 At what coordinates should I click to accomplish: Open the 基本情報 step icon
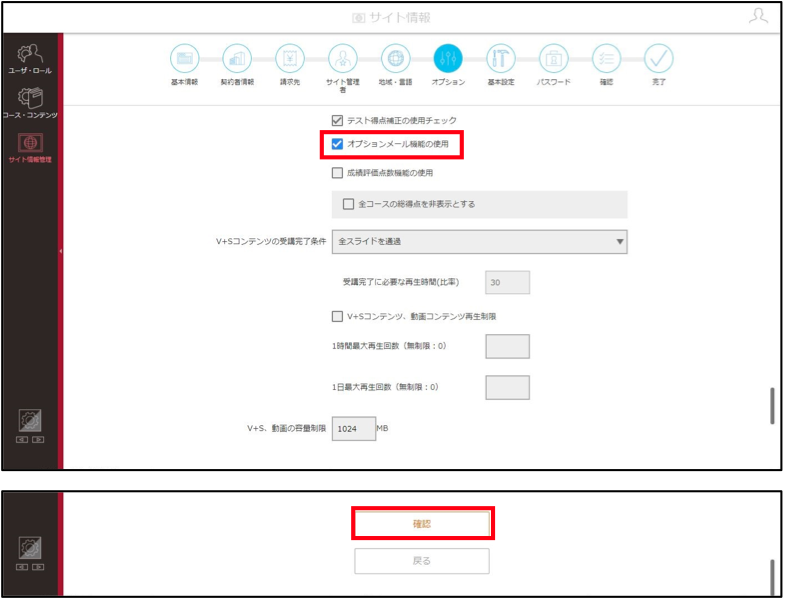point(185,59)
